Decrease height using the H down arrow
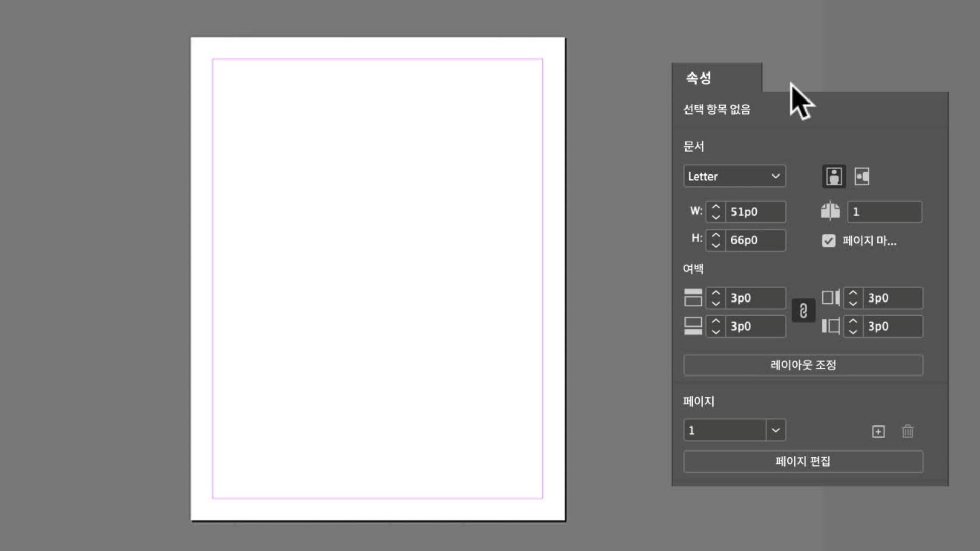Image resolution: width=980 pixels, height=551 pixels. tap(715, 245)
